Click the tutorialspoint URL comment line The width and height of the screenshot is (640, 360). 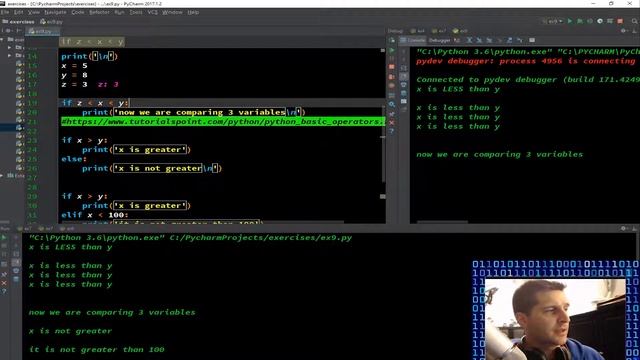click(223, 122)
